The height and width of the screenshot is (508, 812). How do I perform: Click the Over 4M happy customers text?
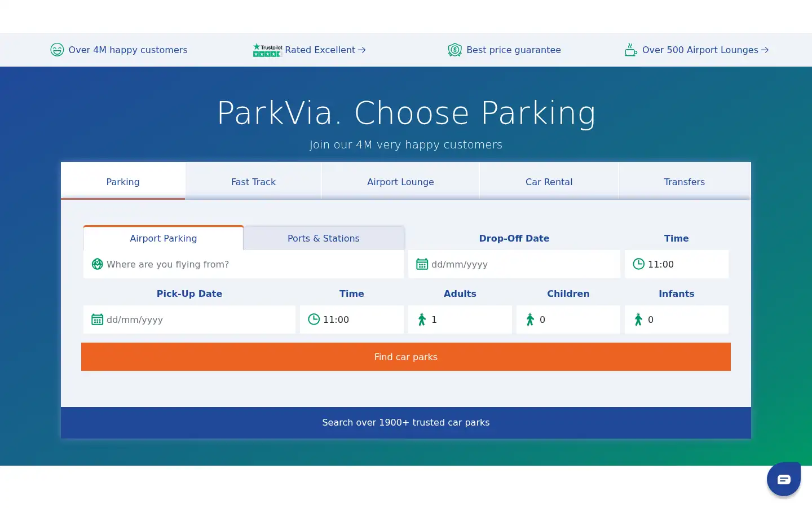point(128,50)
